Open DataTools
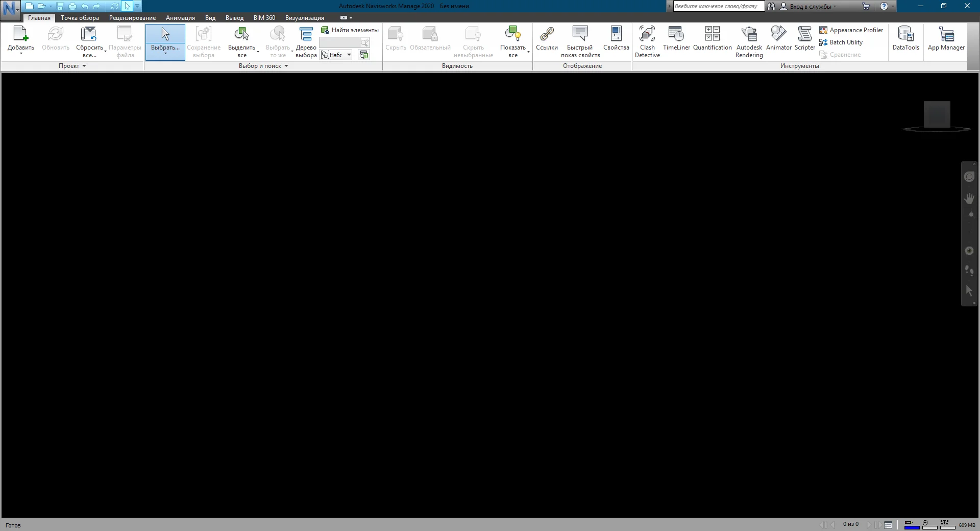The image size is (980, 531). [x=905, y=39]
